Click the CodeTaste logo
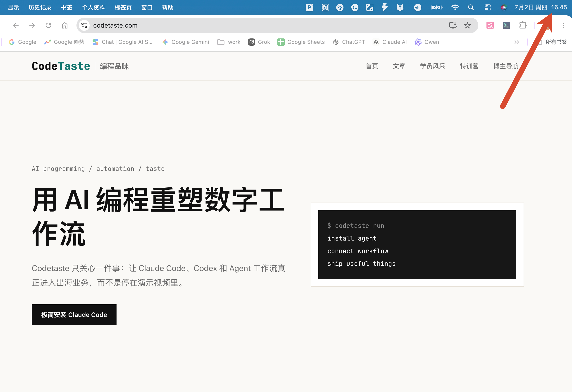Image resolution: width=572 pixels, height=392 pixels. pyautogui.click(x=61, y=66)
